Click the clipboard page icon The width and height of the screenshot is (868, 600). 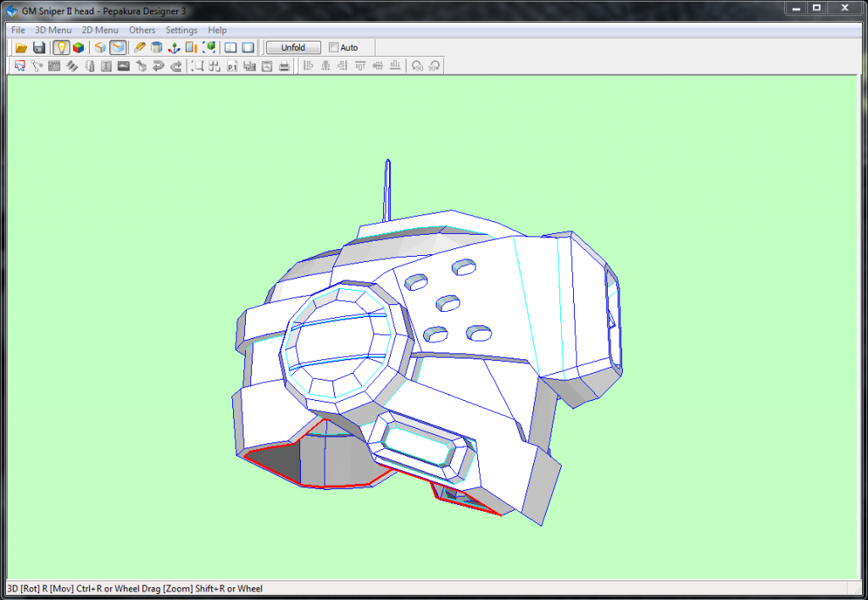click(x=267, y=66)
